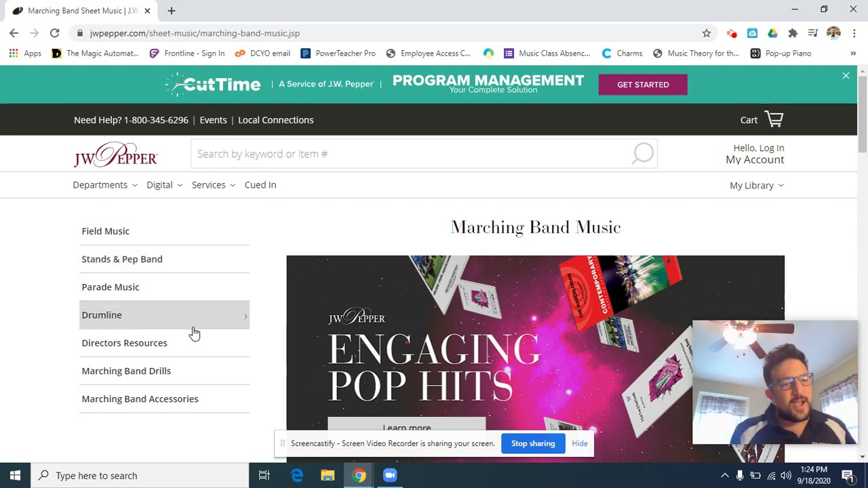Image resolution: width=868 pixels, height=488 pixels.
Task: Open The Magic Automat... bookmark
Action: coord(95,53)
